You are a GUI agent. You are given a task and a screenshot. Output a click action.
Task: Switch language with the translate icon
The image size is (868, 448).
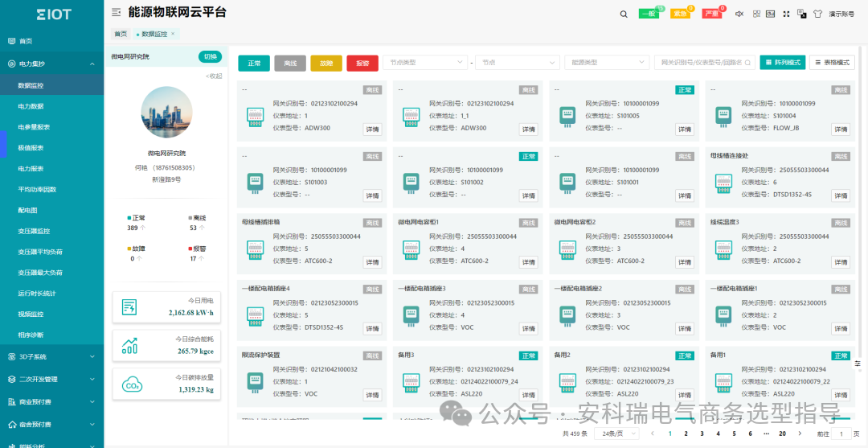click(x=801, y=14)
